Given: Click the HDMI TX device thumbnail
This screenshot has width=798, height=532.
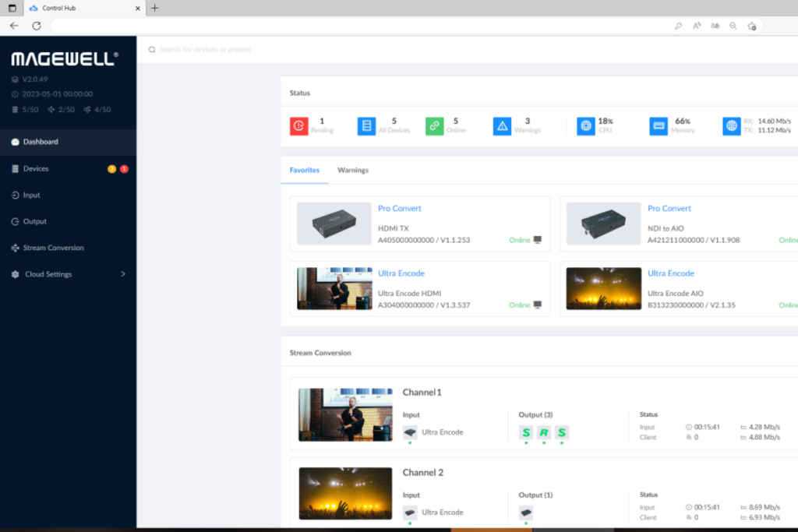Looking at the screenshot, I should [334, 224].
